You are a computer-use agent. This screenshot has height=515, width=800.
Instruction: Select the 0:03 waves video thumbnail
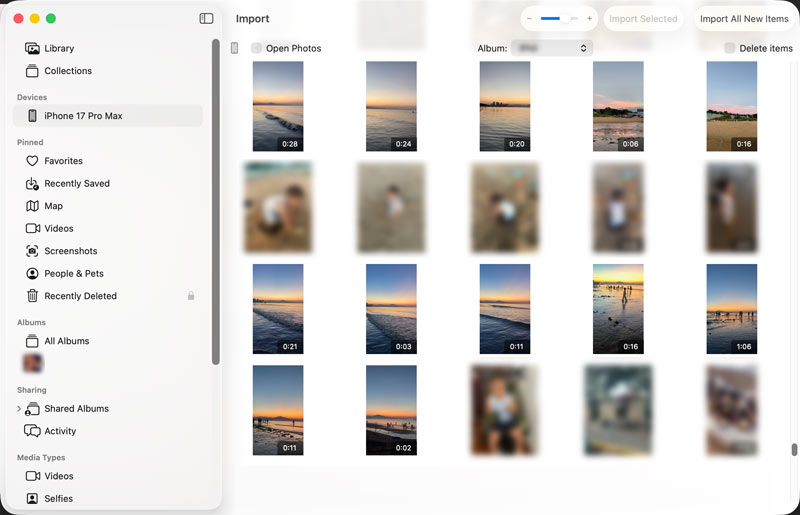coord(391,309)
